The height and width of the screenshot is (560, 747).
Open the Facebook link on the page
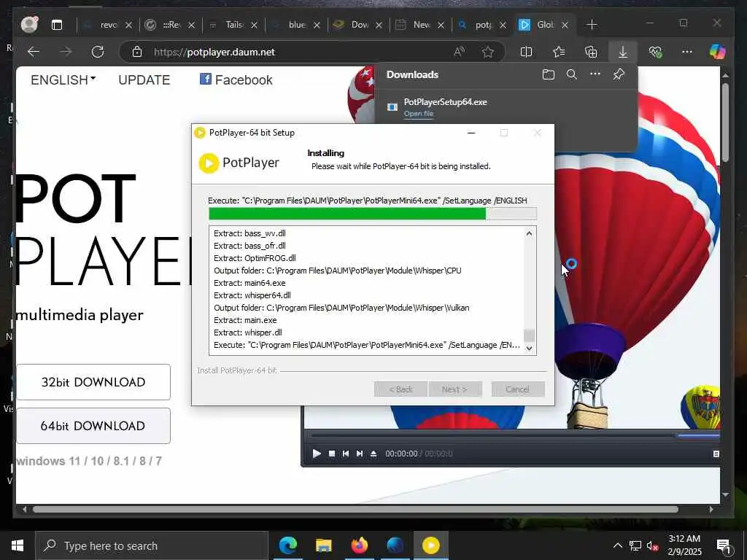pyautogui.click(x=236, y=79)
